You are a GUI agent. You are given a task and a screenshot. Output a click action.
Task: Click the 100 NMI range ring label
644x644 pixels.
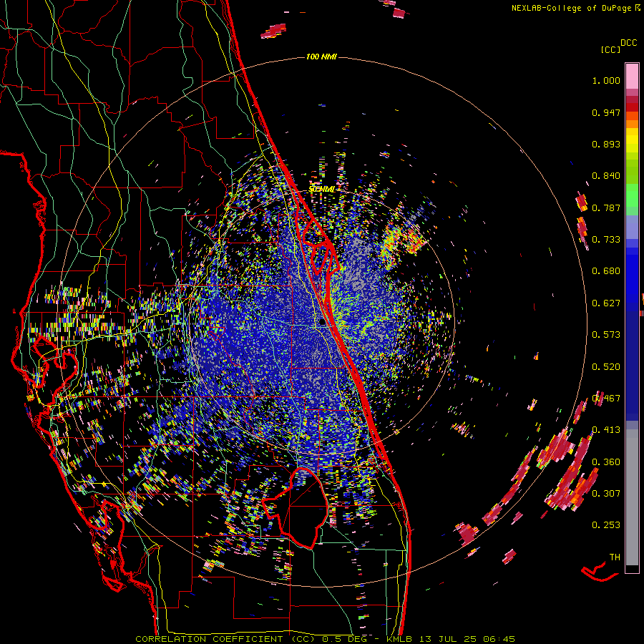pyautogui.click(x=321, y=57)
